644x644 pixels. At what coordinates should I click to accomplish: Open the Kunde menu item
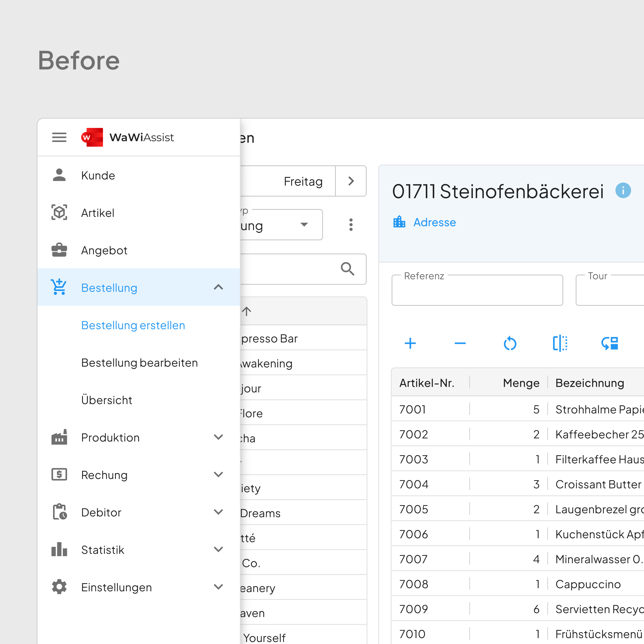(139, 175)
